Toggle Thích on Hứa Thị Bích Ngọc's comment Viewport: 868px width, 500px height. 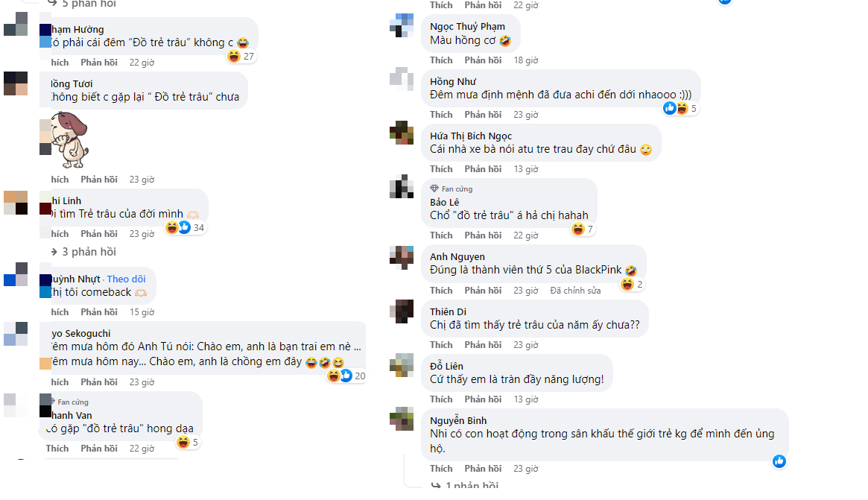[441, 168]
